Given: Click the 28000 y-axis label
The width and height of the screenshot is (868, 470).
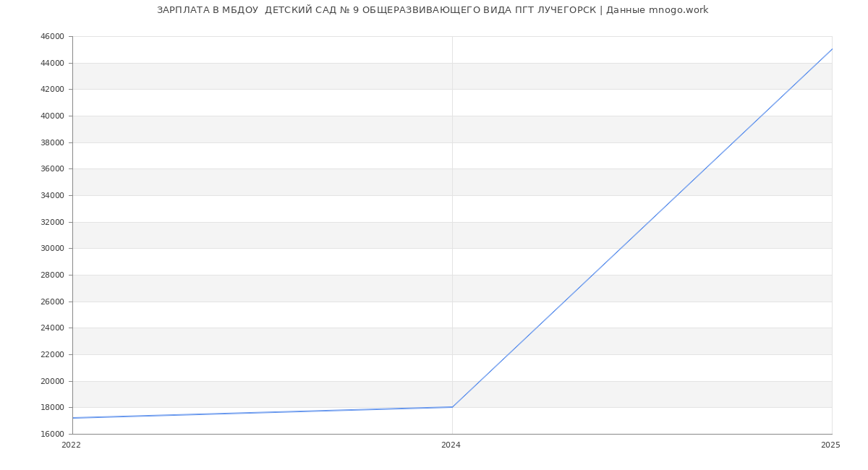Looking at the screenshot, I should (52, 275).
